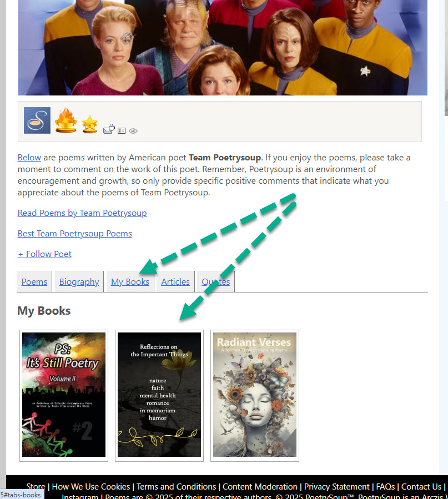Open the Radiant Verses book cover
The width and height of the screenshot is (448, 499).
(255, 395)
